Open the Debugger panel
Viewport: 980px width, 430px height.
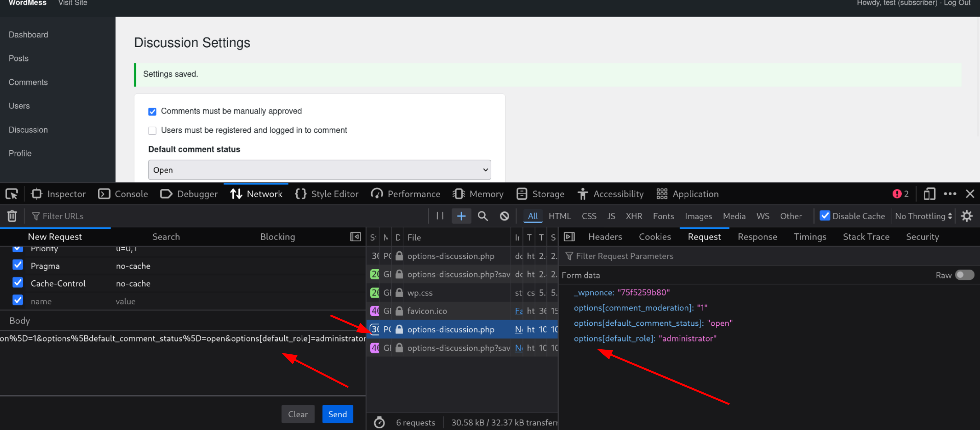[x=189, y=194]
